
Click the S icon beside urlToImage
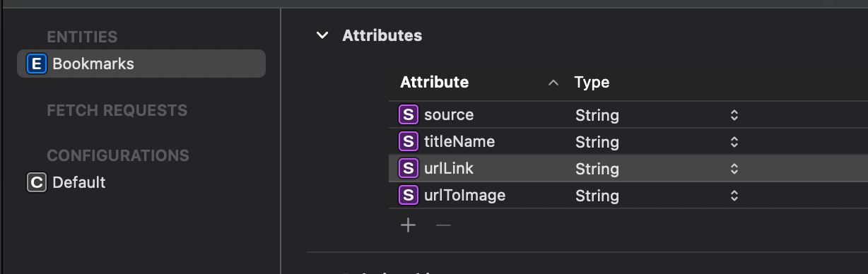[409, 196]
